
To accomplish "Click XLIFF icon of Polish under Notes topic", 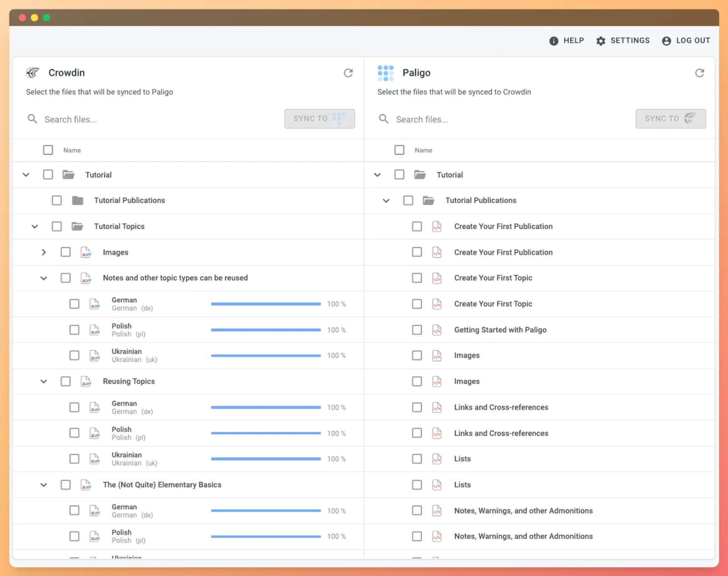I will click(95, 330).
